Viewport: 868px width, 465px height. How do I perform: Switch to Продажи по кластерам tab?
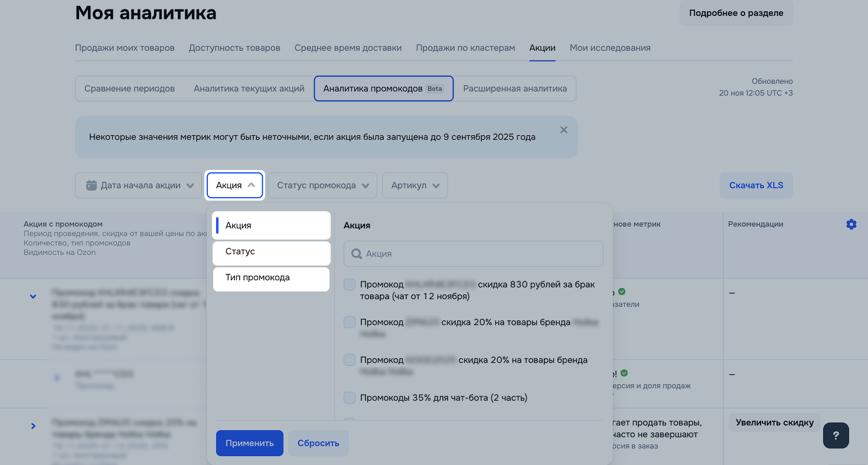[x=465, y=48]
